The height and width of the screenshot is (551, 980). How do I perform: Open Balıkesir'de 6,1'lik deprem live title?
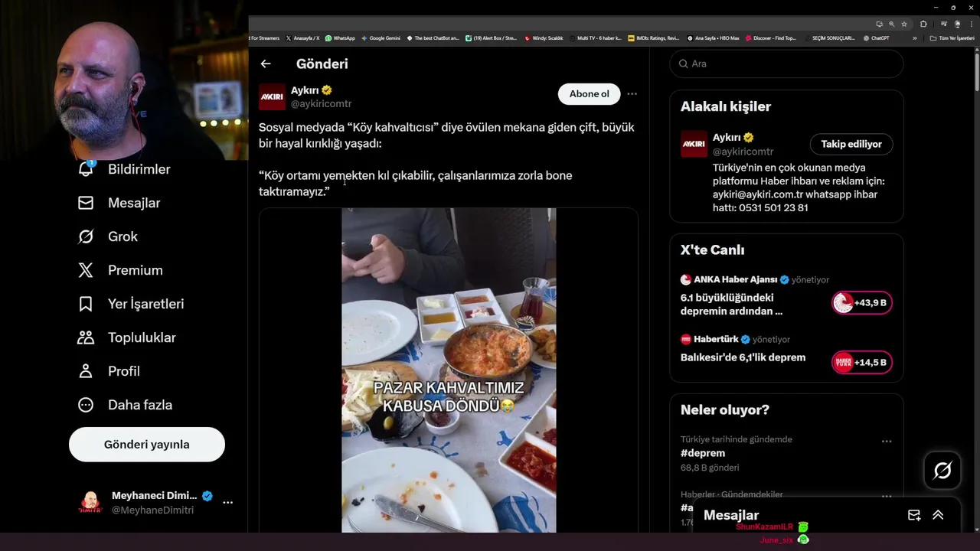pyautogui.click(x=743, y=357)
